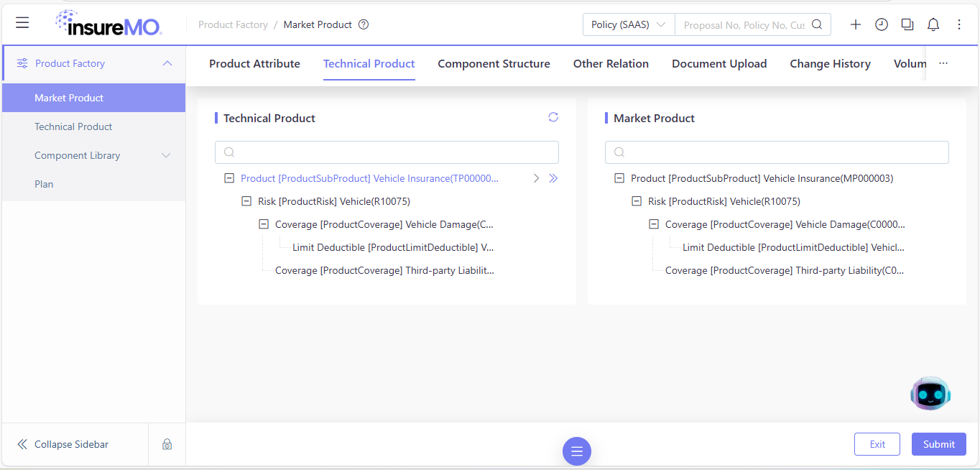Screen dimensions: 980x470
Task: Select Third-party Liability coverage in Market Product tree
Action: [785, 270]
